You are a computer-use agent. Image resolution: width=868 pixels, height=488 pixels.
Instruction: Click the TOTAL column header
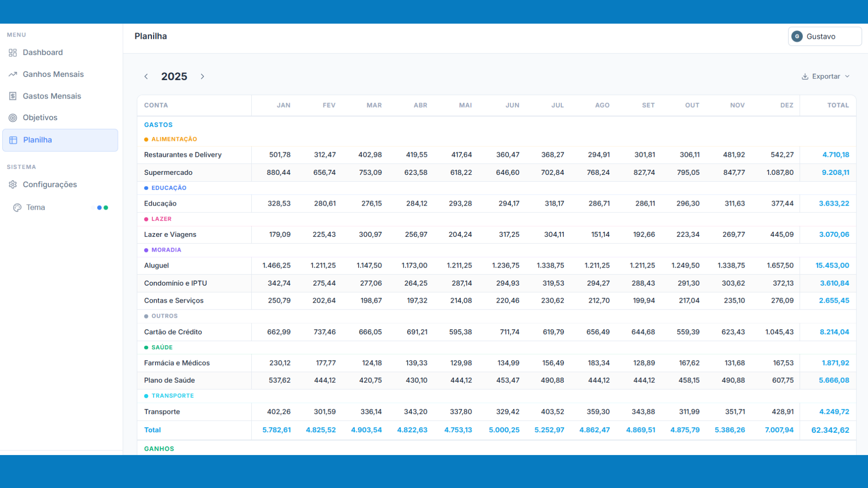pyautogui.click(x=838, y=105)
